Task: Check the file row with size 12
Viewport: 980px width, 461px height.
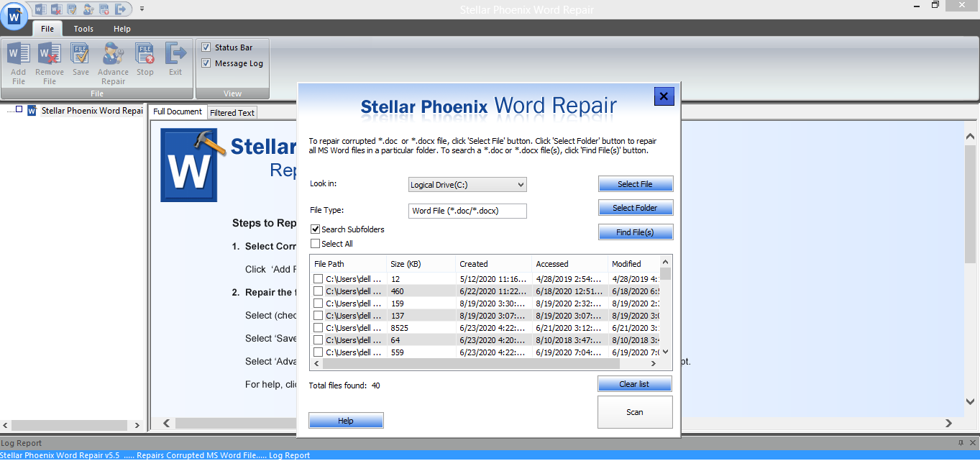Action: pos(318,279)
